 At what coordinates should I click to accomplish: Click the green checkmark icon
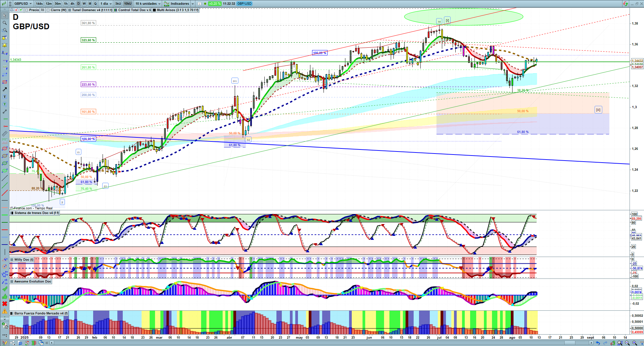(5, 289)
